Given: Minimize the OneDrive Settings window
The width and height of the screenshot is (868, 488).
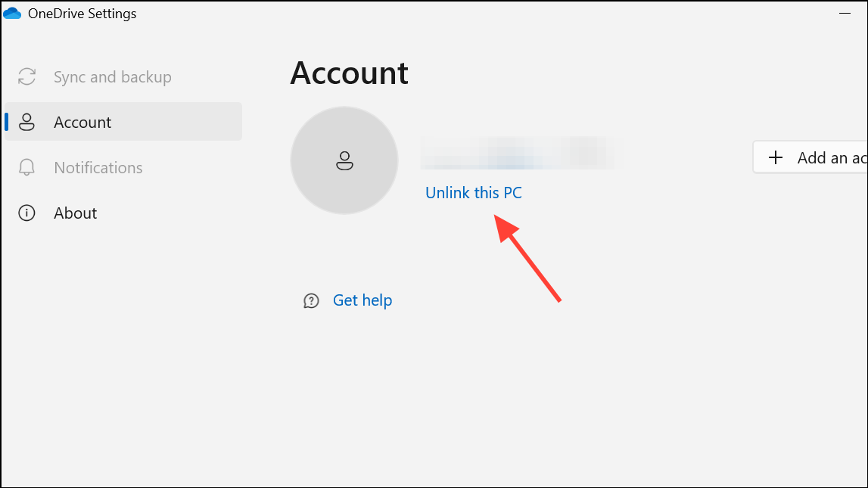Looking at the screenshot, I should (845, 14).
